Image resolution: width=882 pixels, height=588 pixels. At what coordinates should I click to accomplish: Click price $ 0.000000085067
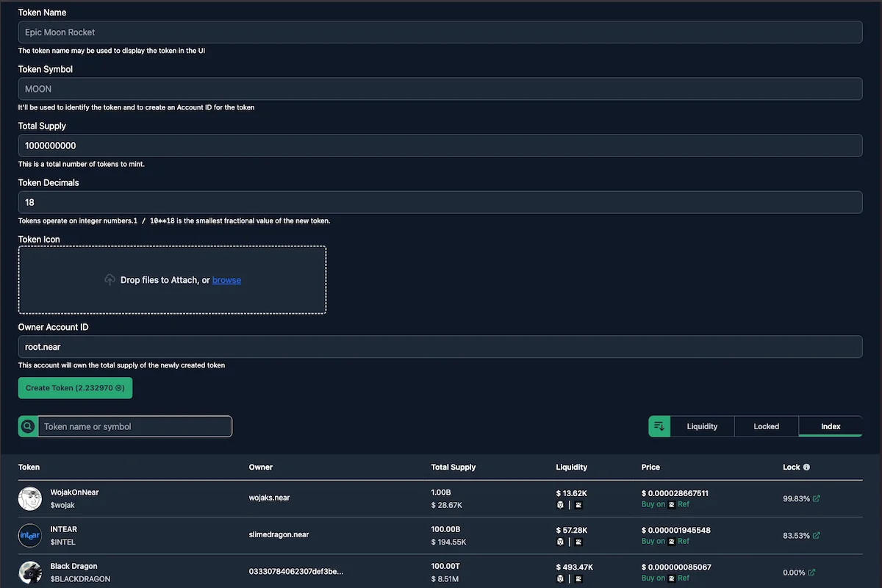tap(676, 567)
